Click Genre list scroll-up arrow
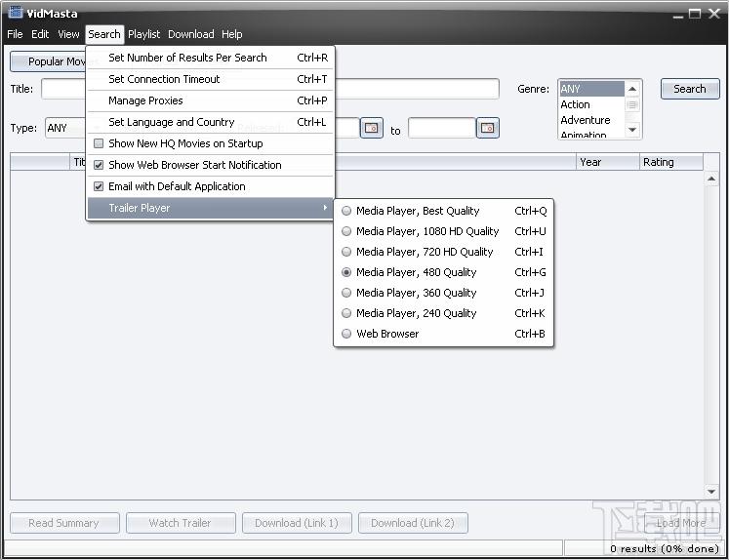This screenshot has width=729, height=560. 632,89
